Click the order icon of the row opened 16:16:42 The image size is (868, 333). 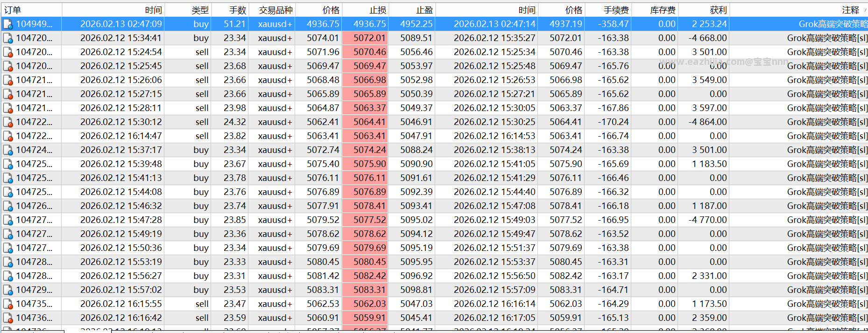coord(8,318)
